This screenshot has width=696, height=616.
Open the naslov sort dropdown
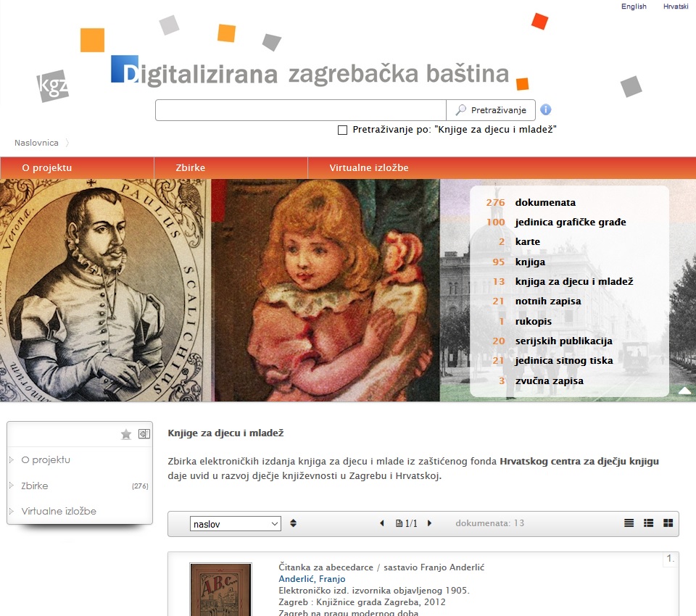[x=235, y=524]
